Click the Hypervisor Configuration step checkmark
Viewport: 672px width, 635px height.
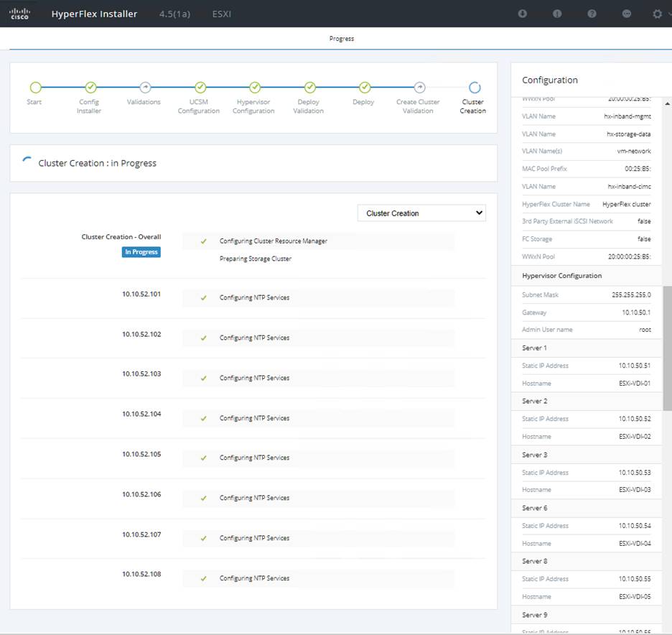point(255,88)
